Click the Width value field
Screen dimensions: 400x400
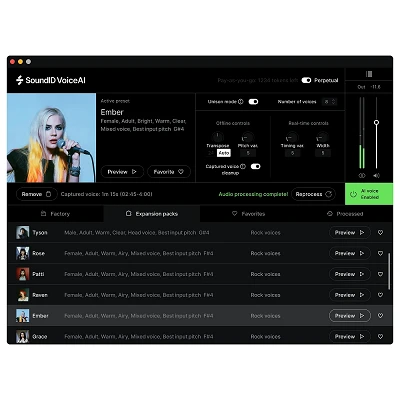pyautogui.click(x=323, y=153)
